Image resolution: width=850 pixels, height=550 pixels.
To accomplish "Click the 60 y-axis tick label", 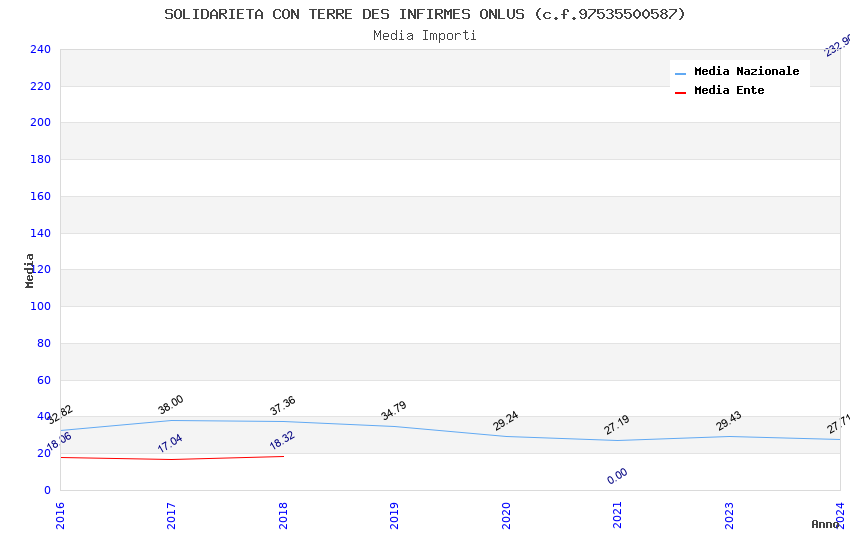I will coord(44,380).
